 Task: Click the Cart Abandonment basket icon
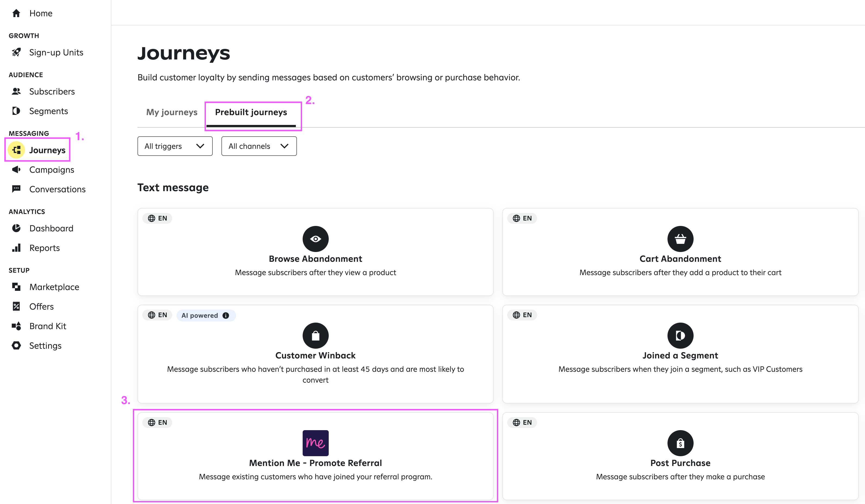click(680, 239)
